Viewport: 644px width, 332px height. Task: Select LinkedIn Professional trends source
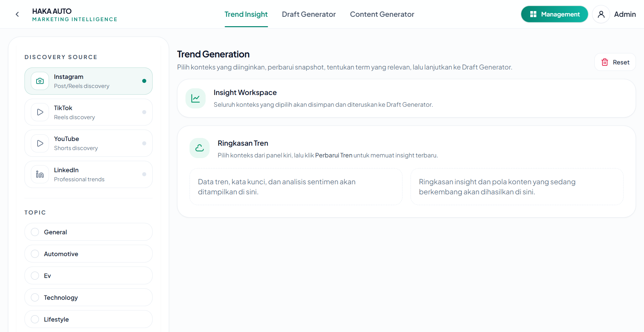coord(89,174)
